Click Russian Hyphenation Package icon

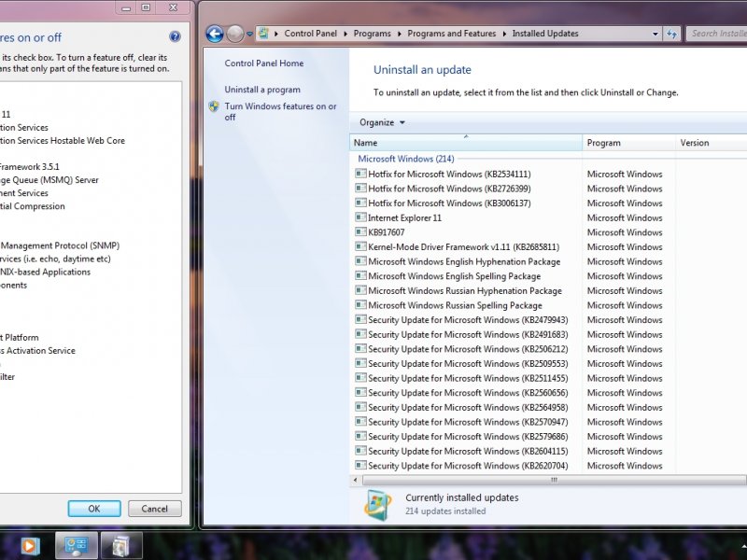[x=360, y=290]
